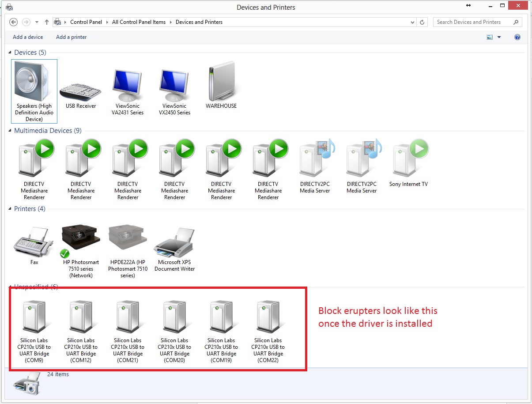Click the search magnifier icon
This screenshot has height=404, width=532.
click(x=516, y=22)
